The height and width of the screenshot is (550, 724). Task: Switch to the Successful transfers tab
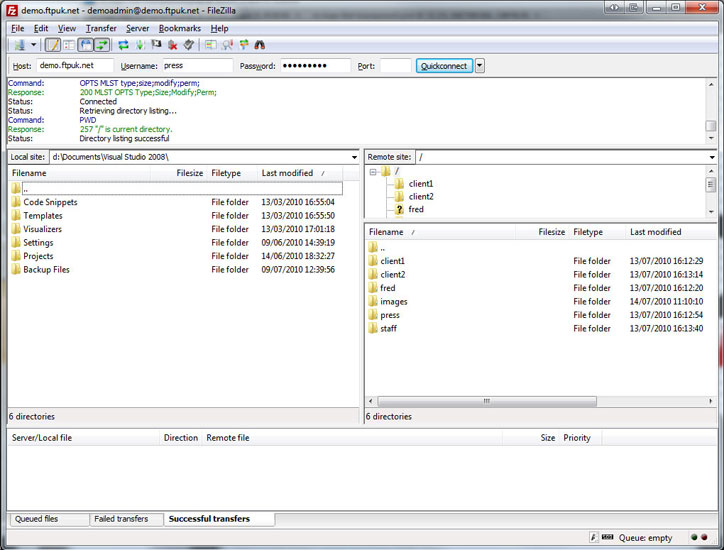pyautogui.click(x=219, y=519)
